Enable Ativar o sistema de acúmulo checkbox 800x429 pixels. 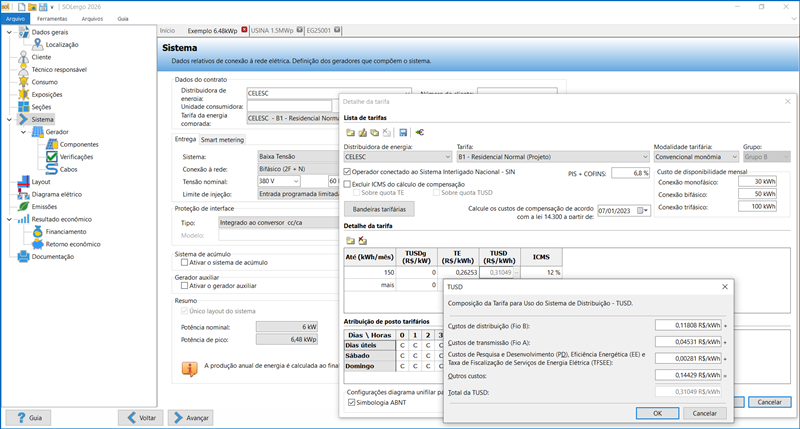[171, 262]
